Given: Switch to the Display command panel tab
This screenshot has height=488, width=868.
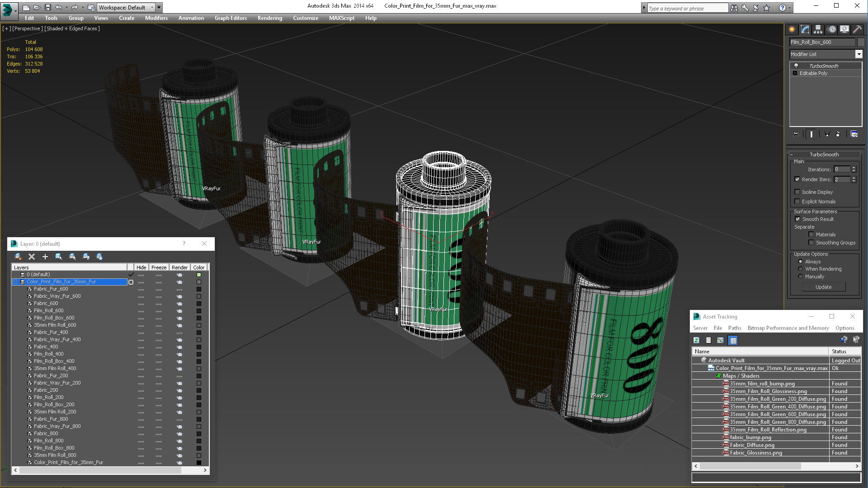Looking at the screenshot, I should tap(844, 29).
